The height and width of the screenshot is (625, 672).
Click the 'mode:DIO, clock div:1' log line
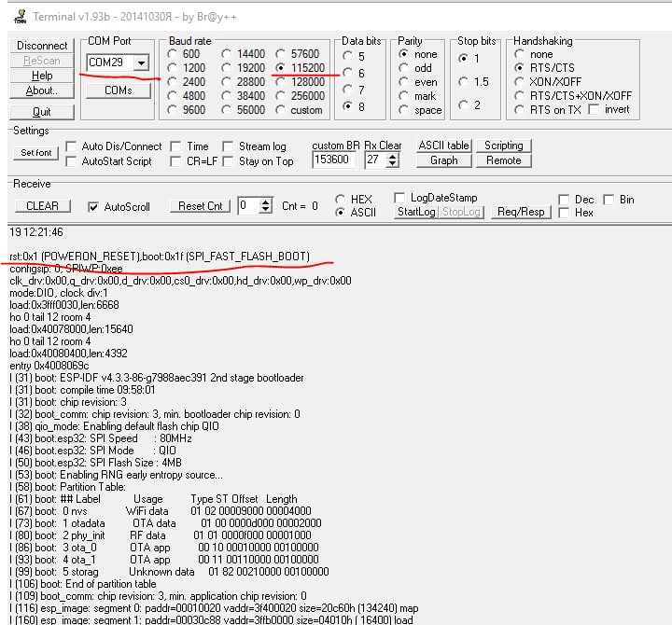(x=59, y=293)
